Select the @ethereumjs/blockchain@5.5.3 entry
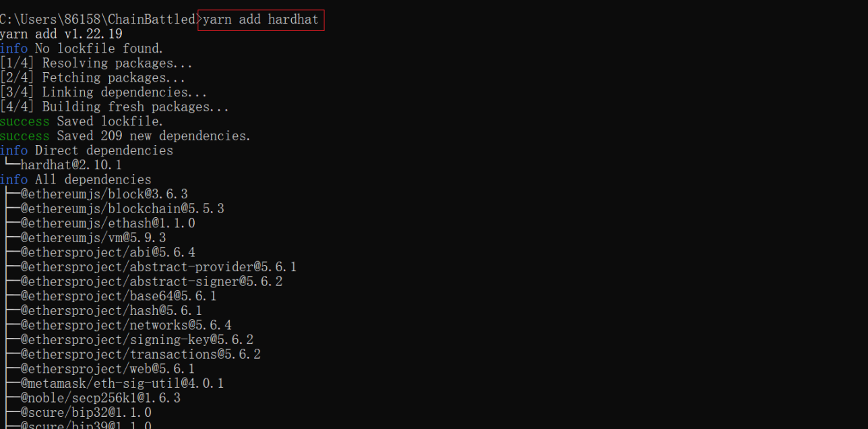The height and width of the screenshot is (429, 868). pyautogui.click(x=122, y=209)
